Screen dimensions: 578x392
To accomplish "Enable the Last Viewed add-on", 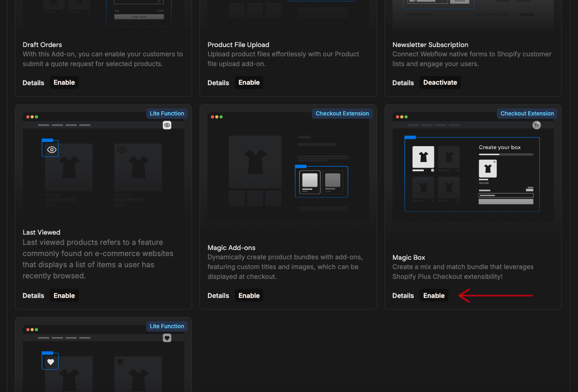I will 64,296.
